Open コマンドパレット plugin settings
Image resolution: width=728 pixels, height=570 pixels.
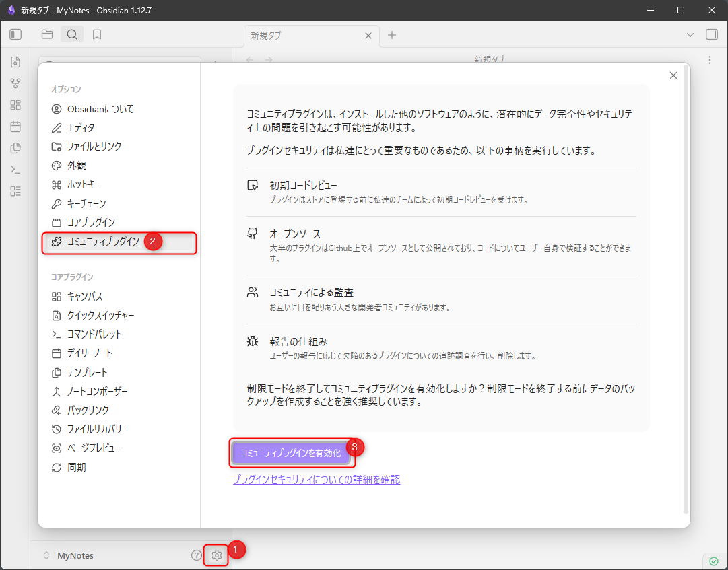tap(120, 334)
